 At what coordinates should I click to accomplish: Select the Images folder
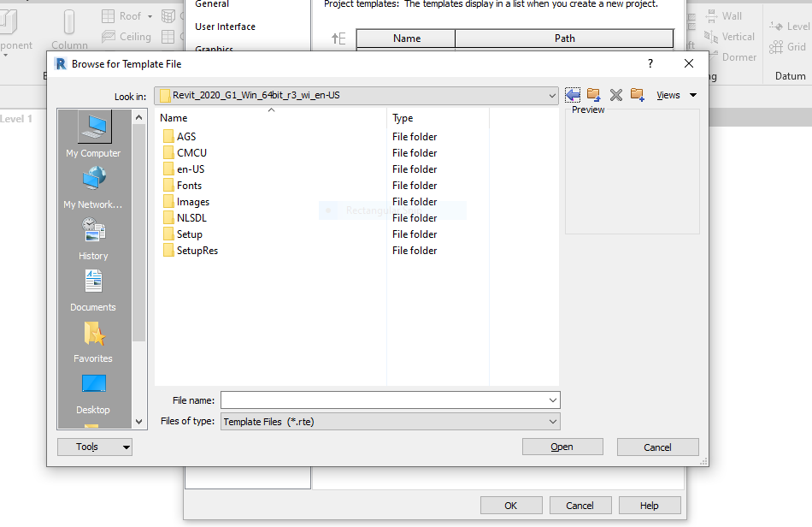pos(186,202)
